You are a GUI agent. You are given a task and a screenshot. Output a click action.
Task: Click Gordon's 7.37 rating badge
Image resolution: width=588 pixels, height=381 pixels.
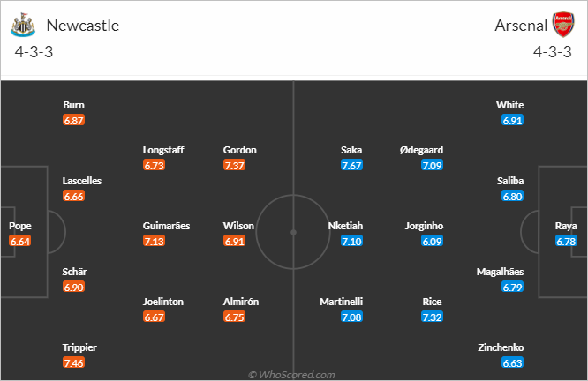tap(234, 165)
